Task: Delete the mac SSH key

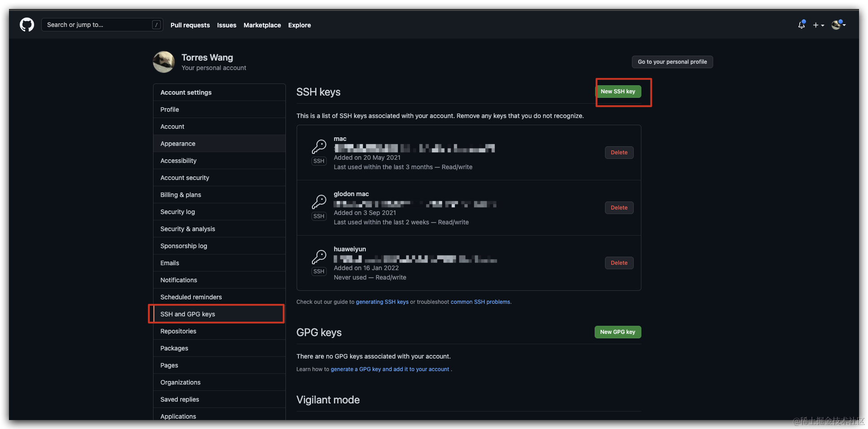Action: (x=619, y=153)
